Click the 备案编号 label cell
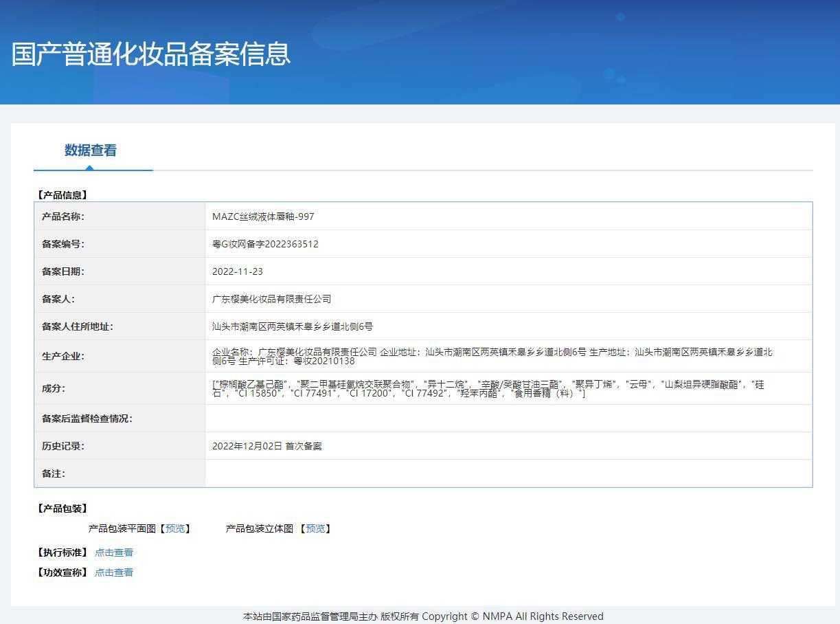The image size is (840, 624). [120, 244]
